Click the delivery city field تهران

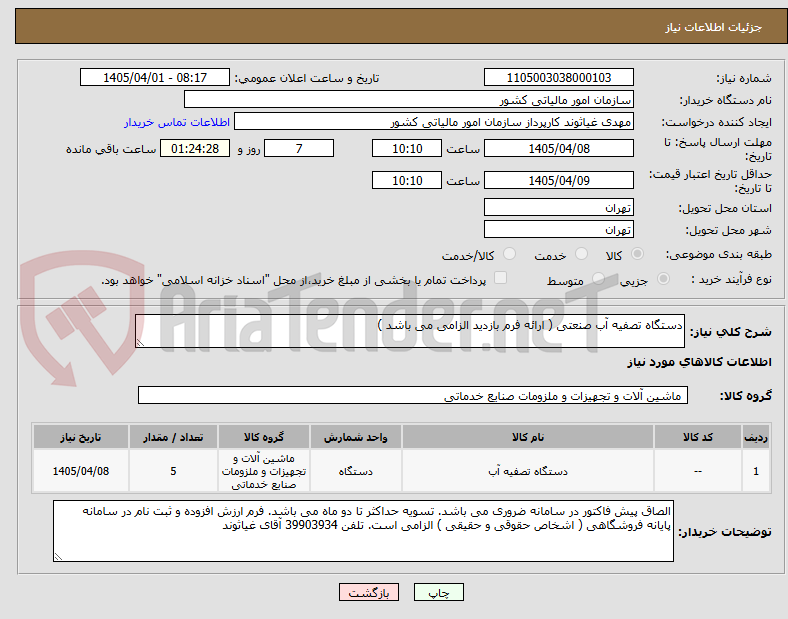[559, 229]
